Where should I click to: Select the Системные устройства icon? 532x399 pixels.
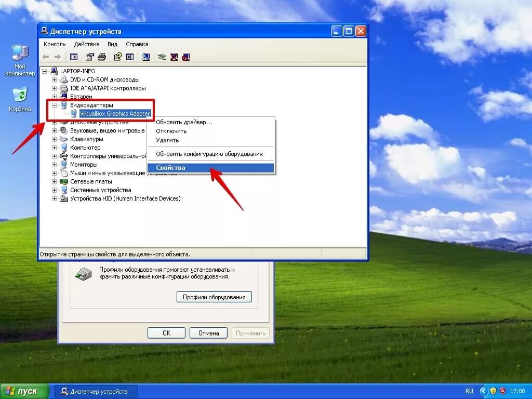(64, 190)
